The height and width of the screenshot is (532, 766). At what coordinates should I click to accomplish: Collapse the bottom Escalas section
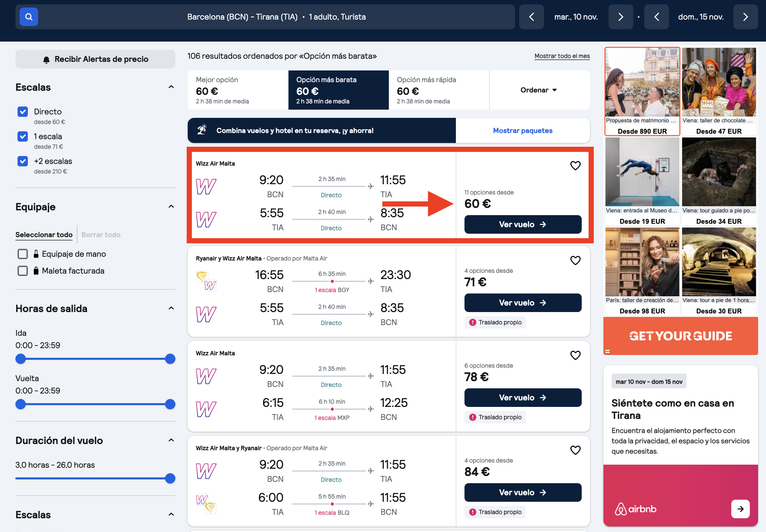(x=171, y=514)
